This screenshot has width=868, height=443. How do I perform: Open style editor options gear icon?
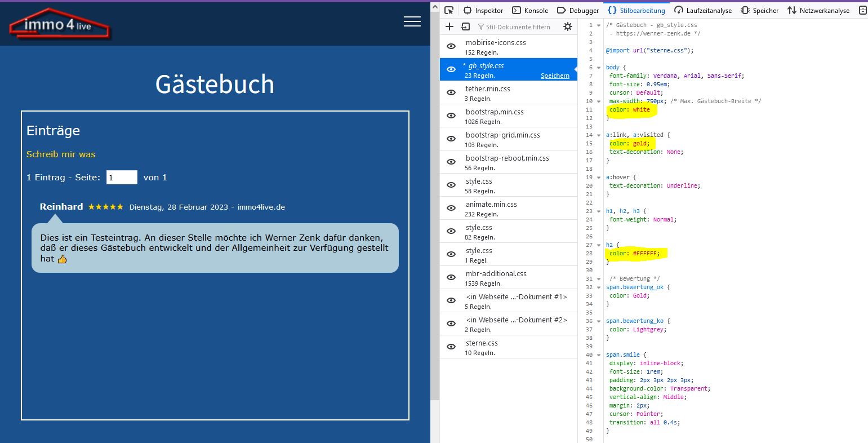pyautogui.click(x=567, y=26)
